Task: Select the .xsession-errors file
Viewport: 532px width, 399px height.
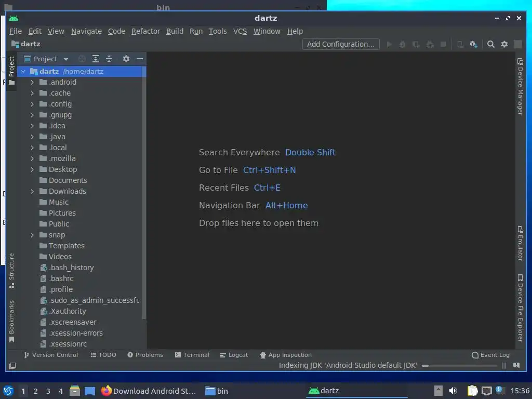Action: pos(76,333)
